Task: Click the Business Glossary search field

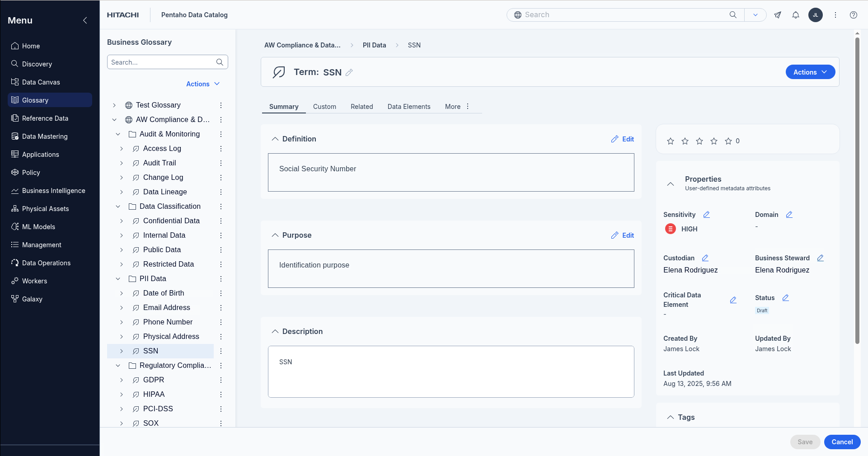Action: click(x=163, y=62)
